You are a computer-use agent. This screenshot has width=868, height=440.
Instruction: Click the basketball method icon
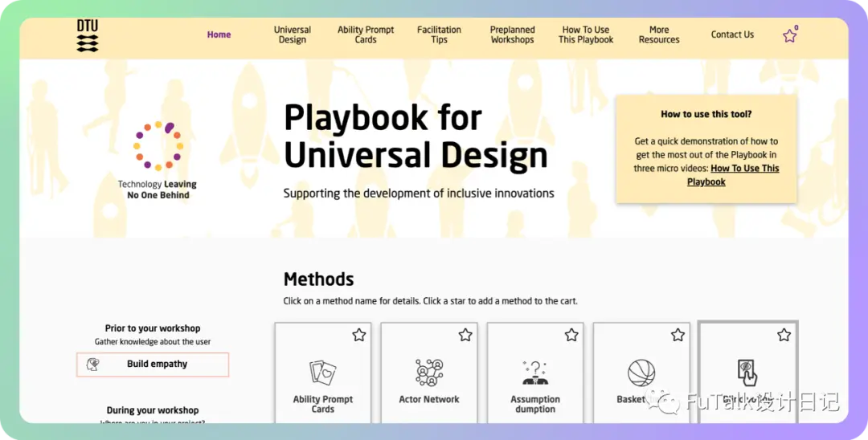click(641, 373)
